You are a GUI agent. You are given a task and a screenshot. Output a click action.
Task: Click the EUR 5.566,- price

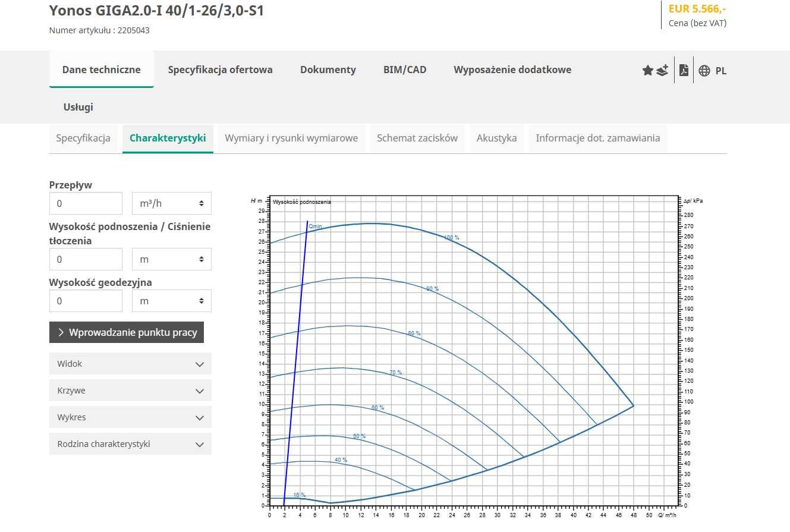697,9
